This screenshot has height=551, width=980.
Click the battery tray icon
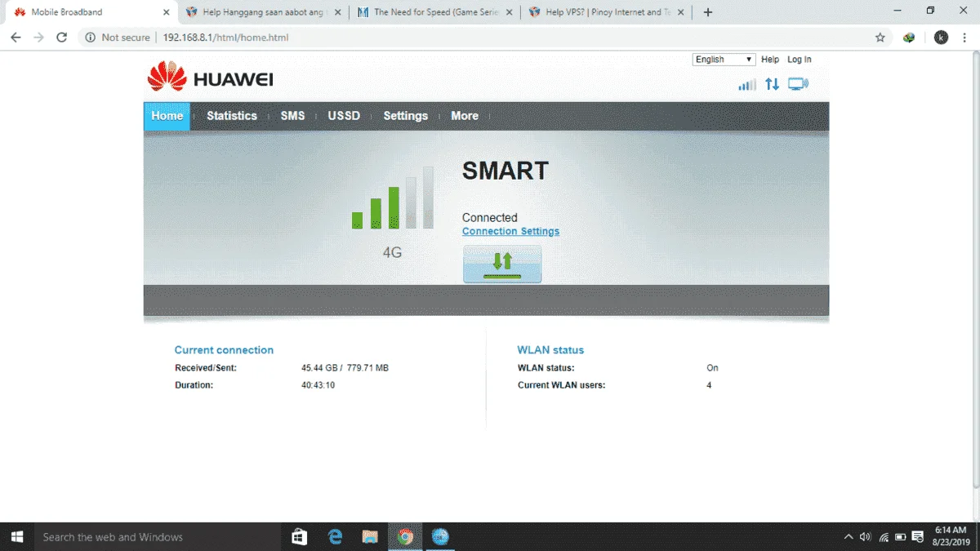point(901,537)
